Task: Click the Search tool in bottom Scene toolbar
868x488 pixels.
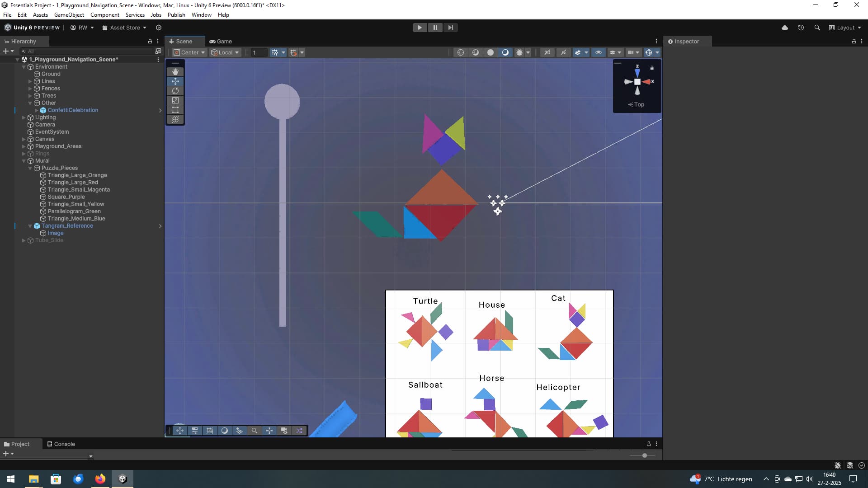Action: tap(255, 431)
